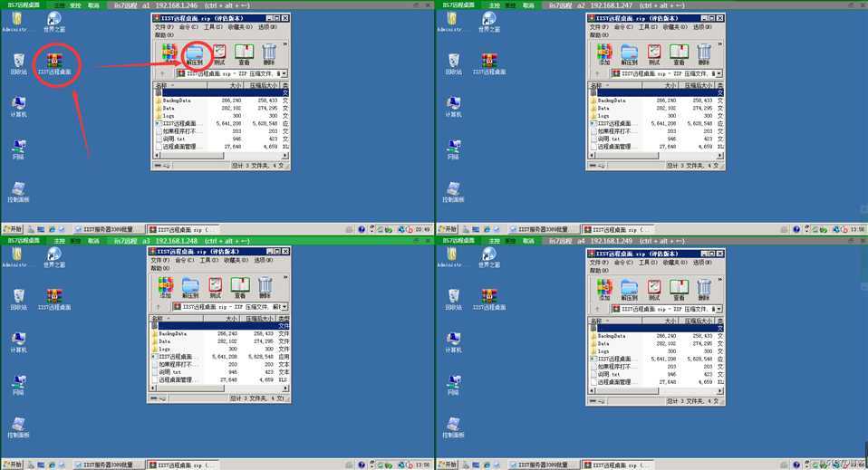Expand the toolbar overflow chevron in pane a2
This screenshot has width=868, height=470.
720,44
